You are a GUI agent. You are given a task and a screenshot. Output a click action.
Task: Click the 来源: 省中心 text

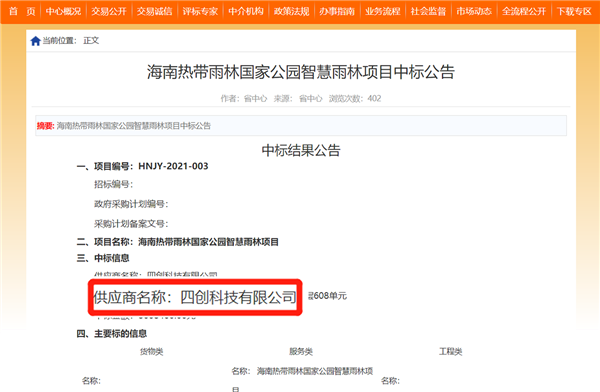pyautogui.click(x=298, y=98)
